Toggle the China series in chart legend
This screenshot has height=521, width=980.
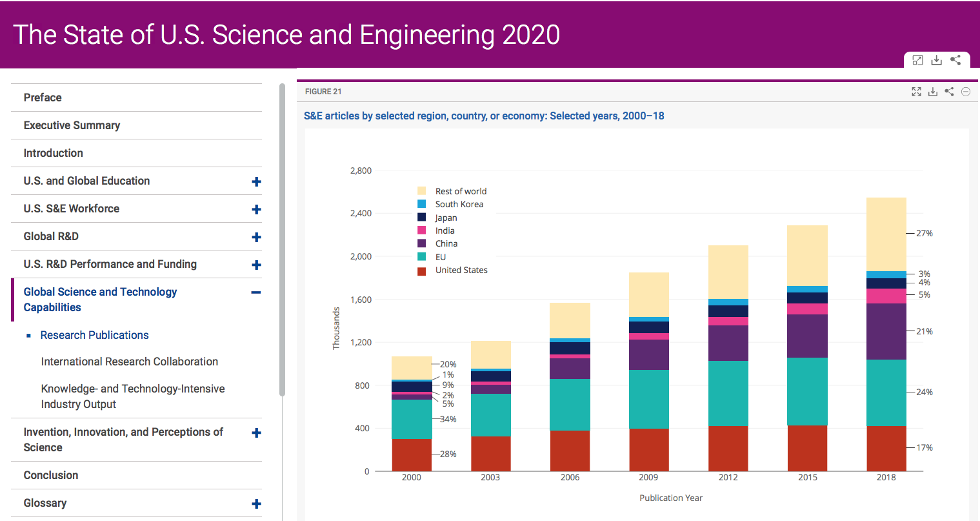coord(446,243)
